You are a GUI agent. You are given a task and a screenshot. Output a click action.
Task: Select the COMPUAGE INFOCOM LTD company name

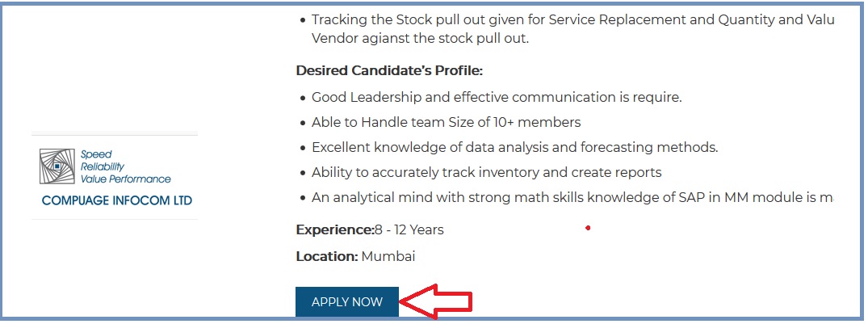click(x=117, y=200)
